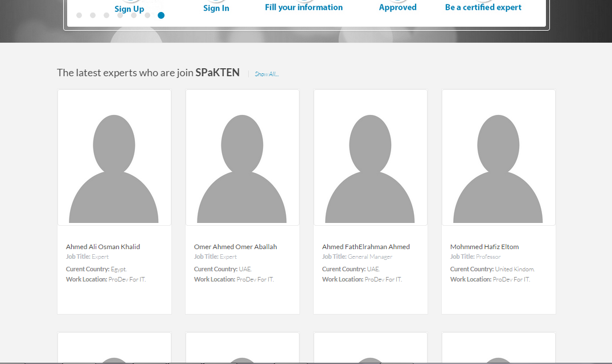This screenshot has width=612, height=364.
Task: Click the name Ahmed Ali Osman Khalid
Action: [103, 247]
